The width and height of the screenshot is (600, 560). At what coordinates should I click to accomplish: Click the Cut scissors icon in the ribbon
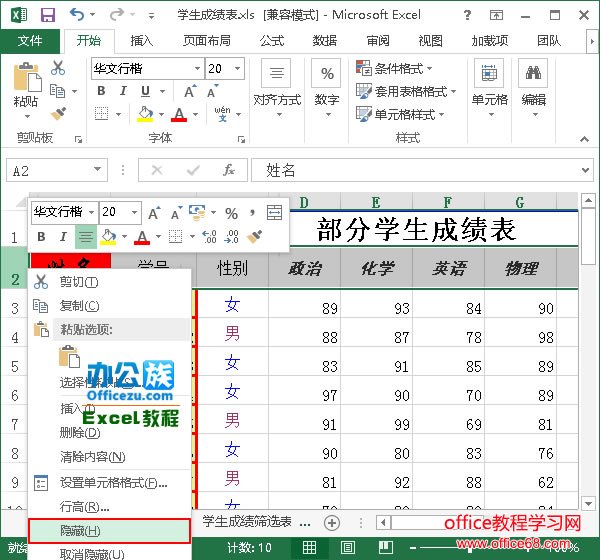[x=58, y=68]
